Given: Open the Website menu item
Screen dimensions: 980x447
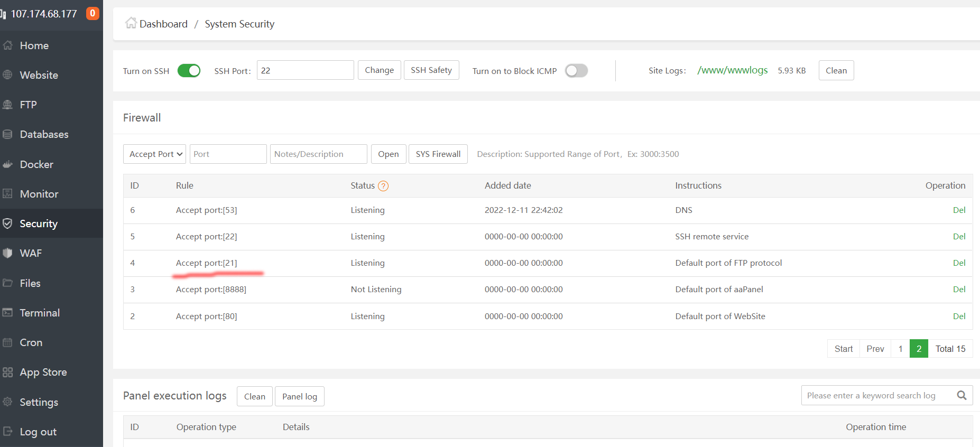Looking at the screenshot, I should 39,75.
